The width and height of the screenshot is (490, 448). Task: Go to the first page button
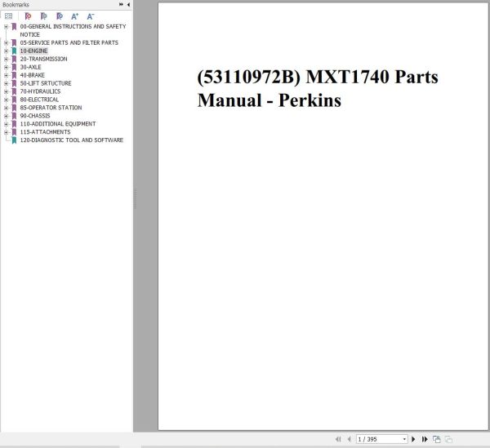338,439
